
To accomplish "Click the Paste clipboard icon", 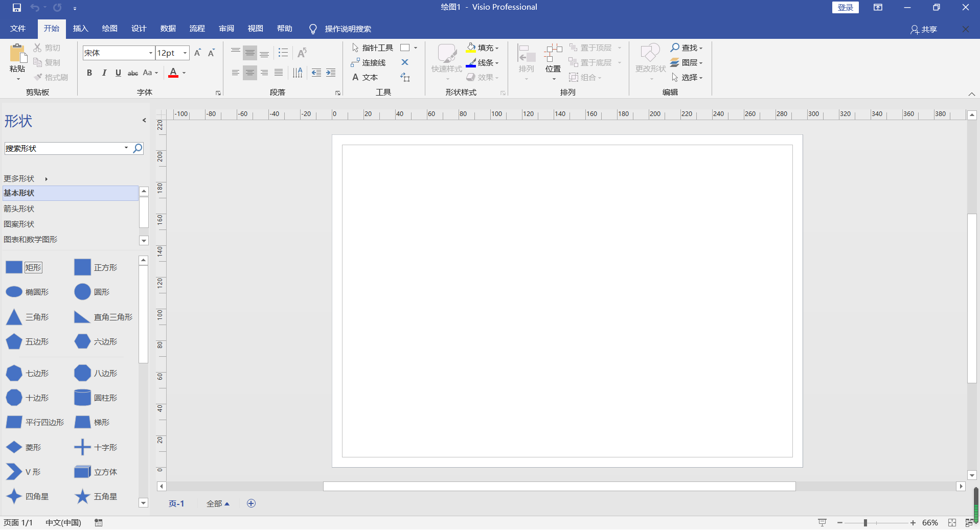I will (17, 53).
